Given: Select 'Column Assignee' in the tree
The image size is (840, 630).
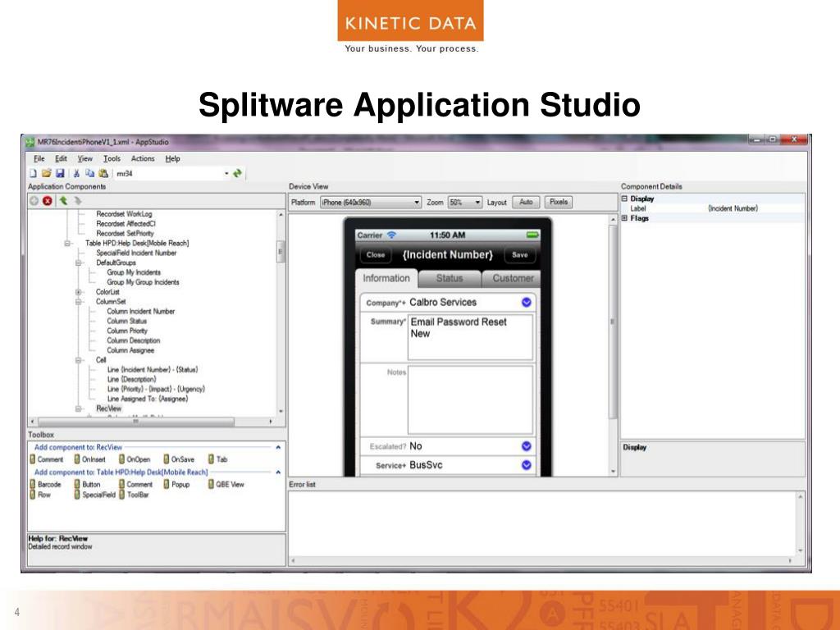Looking at the screenshot, I should coord(130,350).
